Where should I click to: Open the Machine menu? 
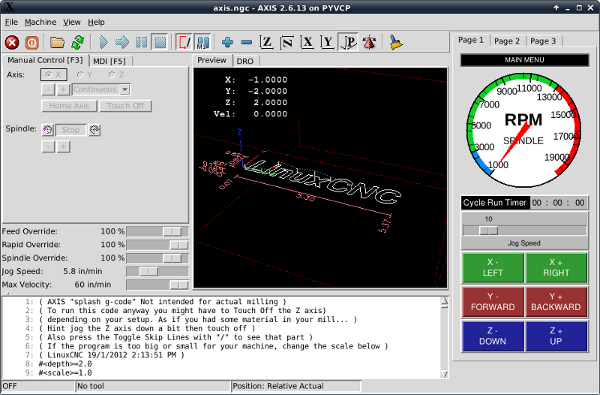click(40, 22)
